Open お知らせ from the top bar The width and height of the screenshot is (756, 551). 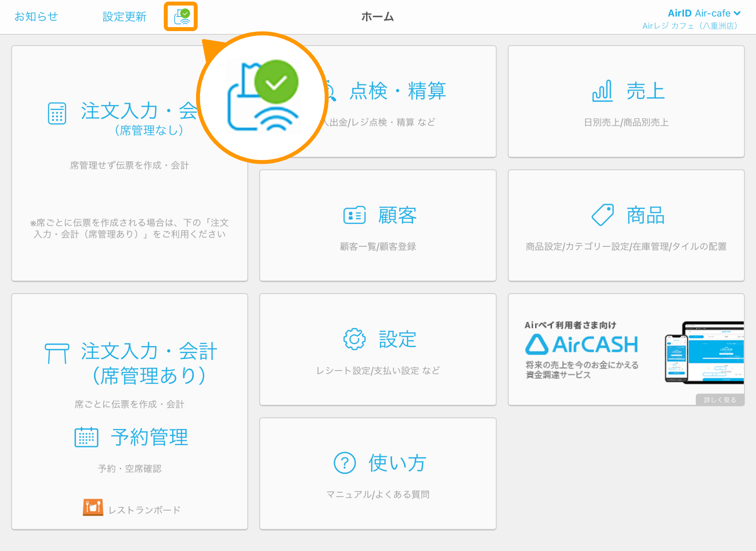coord(36,17)
